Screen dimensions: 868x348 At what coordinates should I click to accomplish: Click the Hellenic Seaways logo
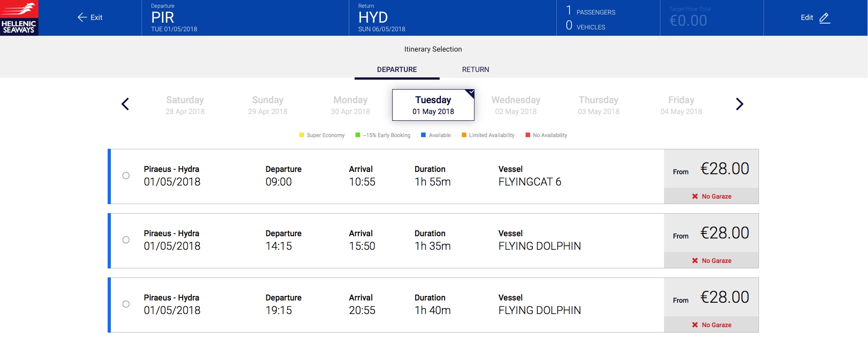point(19,18)
